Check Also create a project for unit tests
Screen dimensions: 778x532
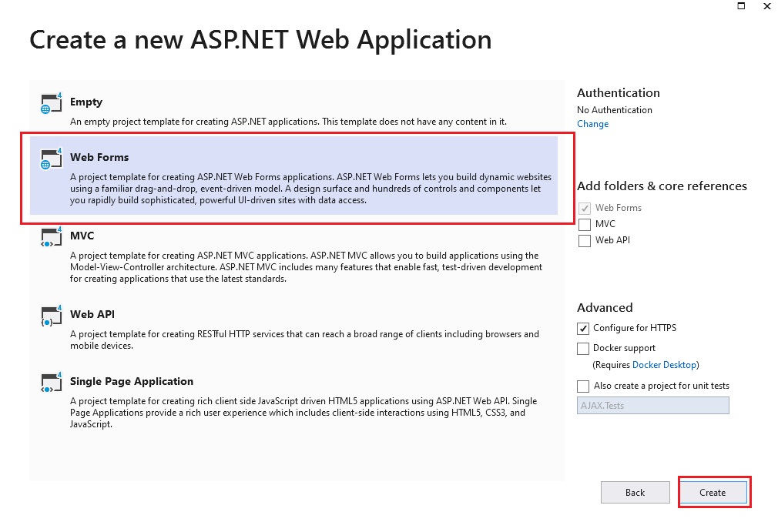pyautogui.click(x=583, y=386)
